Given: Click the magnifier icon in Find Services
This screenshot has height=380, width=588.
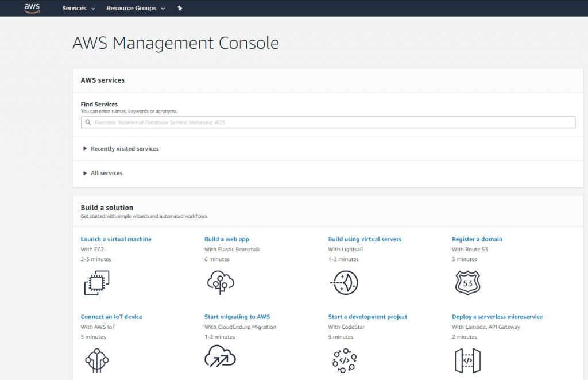Looking at the screenshot, I should 88,122.
